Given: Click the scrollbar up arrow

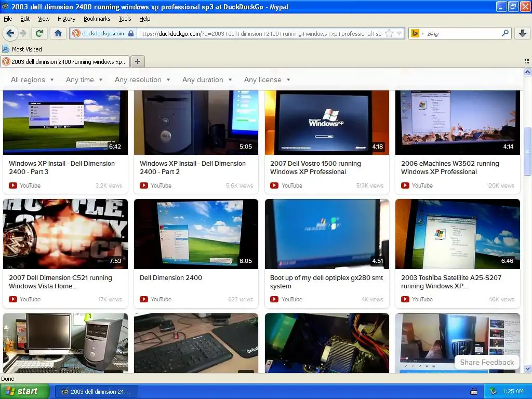Looking at the screenshot, I should pos(527,72).
